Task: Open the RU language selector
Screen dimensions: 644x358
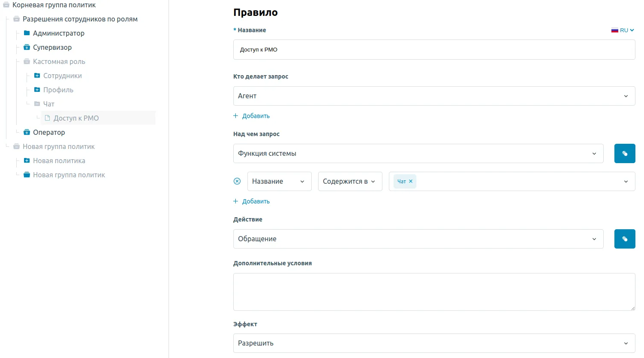Action: (x=623, y=30)
